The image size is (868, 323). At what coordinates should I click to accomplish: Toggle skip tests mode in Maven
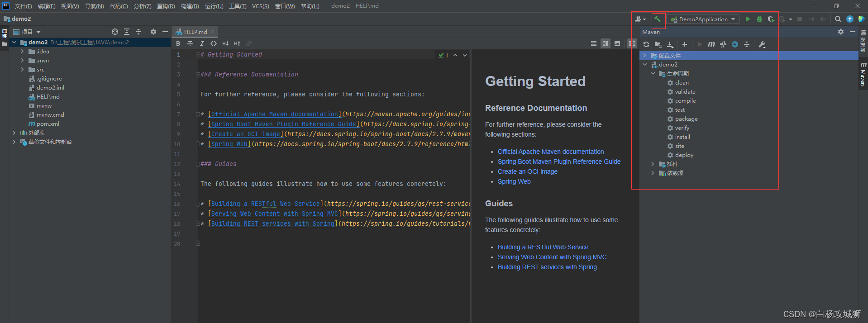click(x=735, y=44)
